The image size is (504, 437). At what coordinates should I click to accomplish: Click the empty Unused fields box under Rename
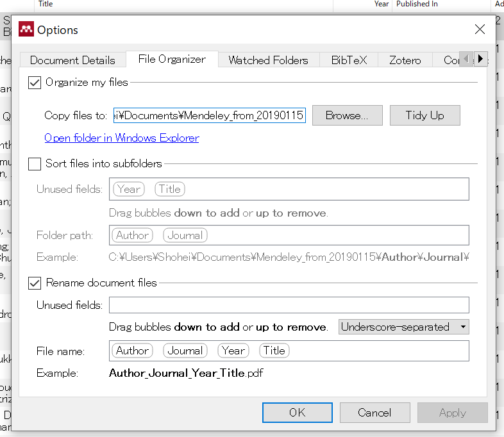289,305
